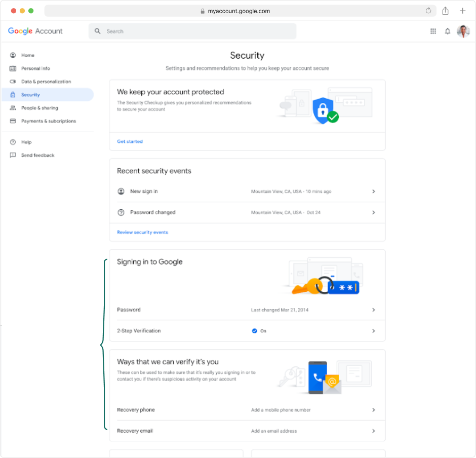Viewport: 476px width, 458px height.
Task: Open the Google apps grid icon
Action: [433, 31]
